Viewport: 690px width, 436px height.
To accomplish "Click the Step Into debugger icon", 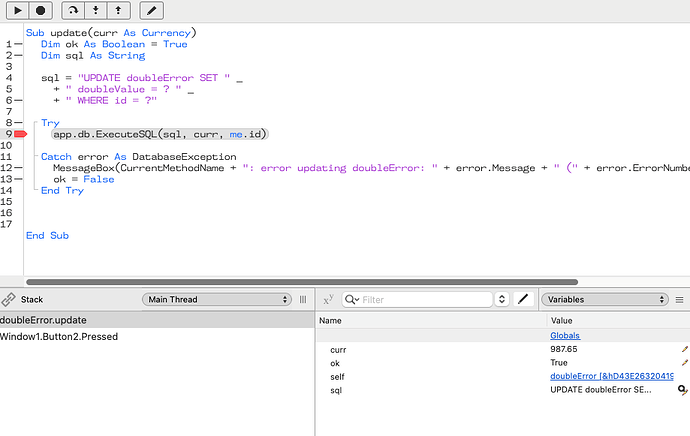I will (95, 10).
